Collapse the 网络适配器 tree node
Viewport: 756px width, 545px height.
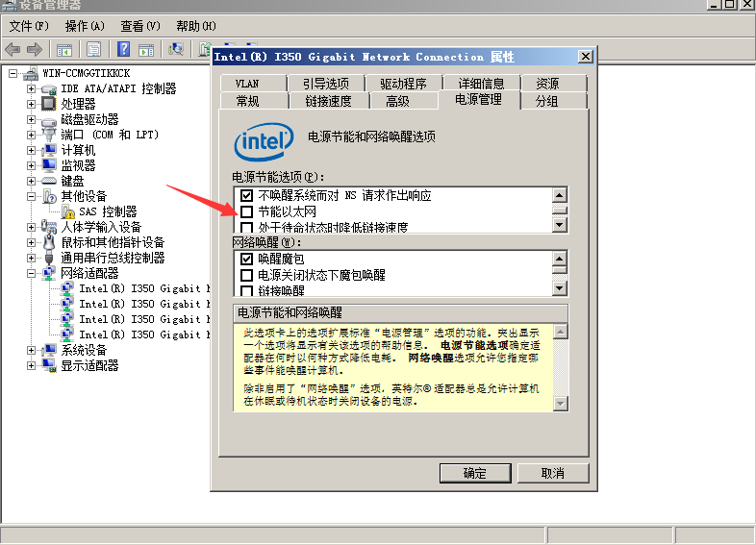31,273
